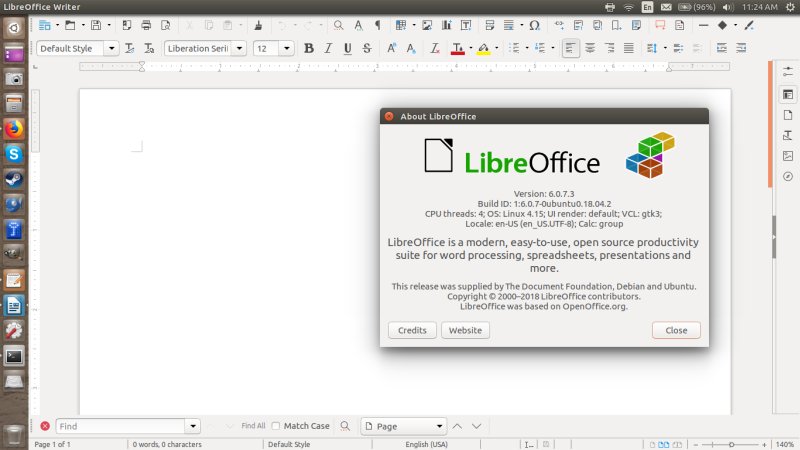Click Clear Direct Formatting icon
Viewport: 800px width, 450px height.
click(x=434, y=48)
